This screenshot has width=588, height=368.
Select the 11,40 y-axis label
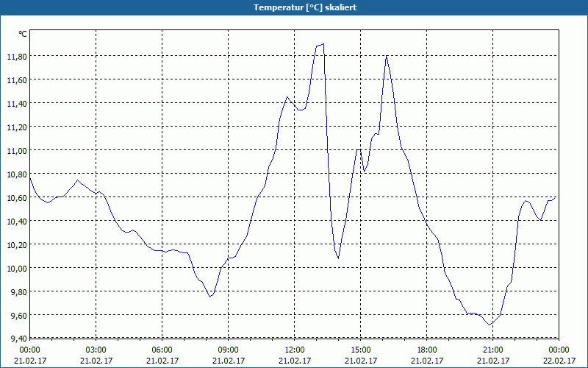coord(17,104)
